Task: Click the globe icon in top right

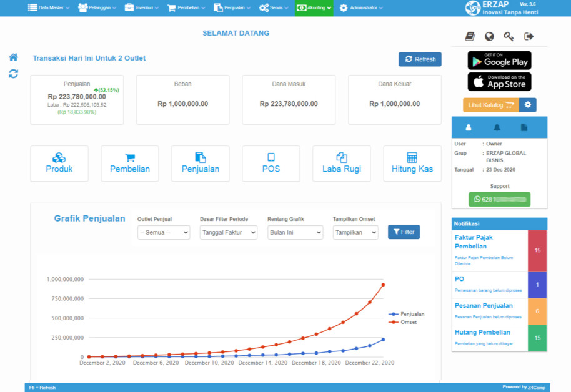Action: (489, 37)
